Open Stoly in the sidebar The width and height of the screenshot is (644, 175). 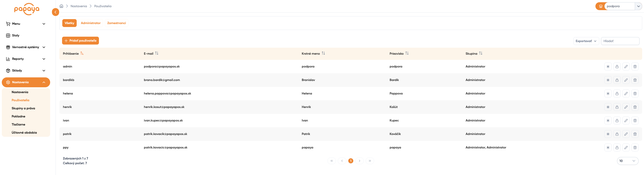26,36
